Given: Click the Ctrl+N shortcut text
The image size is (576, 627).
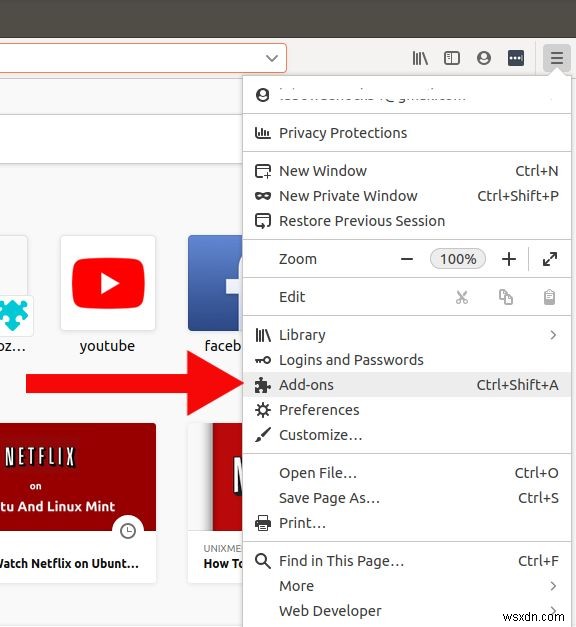Looking at the screenshot, I should tap(536, 171).
